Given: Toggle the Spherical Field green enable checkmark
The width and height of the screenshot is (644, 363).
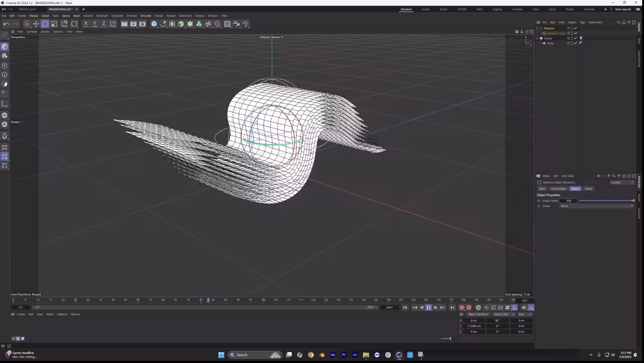Looking at the screenshot, I should pyautogui.click(x=576, y=33).
